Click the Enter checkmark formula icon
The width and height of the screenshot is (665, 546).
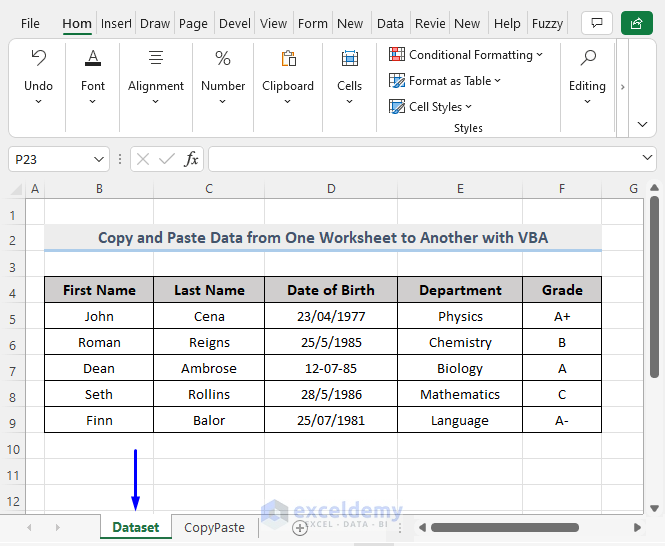[x=167, y=160]
